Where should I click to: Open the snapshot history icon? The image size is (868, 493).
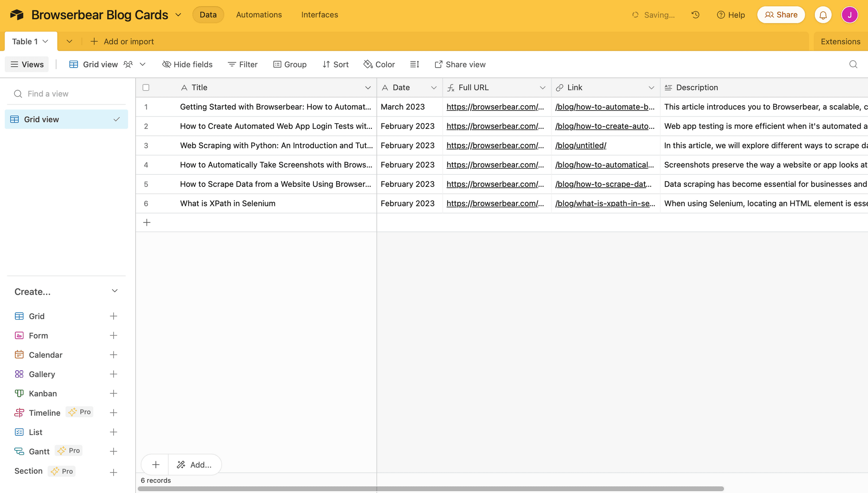point(695,14)
